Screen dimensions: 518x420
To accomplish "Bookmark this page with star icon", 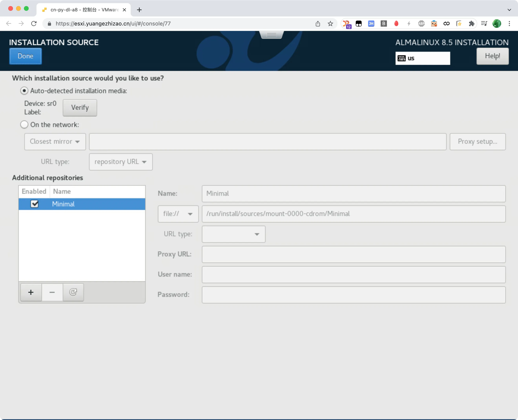I will tap(330, 24).
